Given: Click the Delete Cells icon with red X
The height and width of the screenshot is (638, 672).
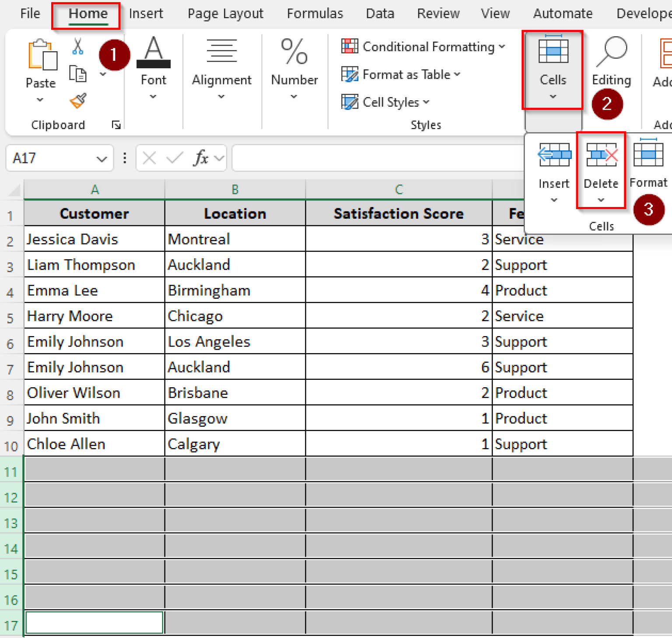Looking at the screenshot, I should (x=601, y=154).
